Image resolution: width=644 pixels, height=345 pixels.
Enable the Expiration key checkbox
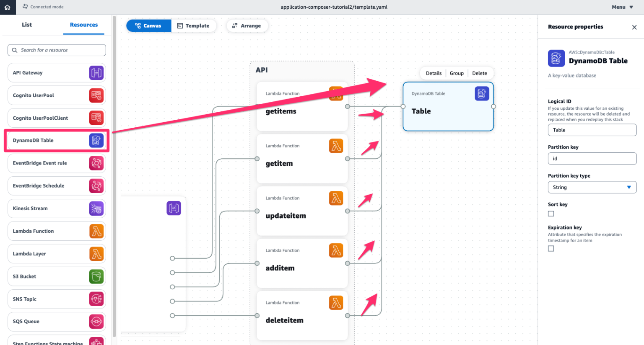(x=551, y=249)
